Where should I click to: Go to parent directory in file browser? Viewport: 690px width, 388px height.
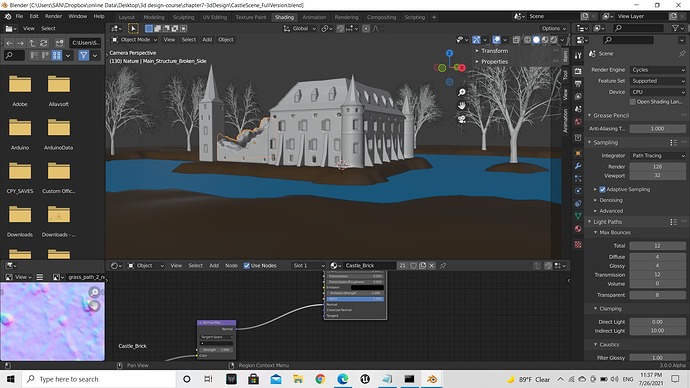(32, 43)
